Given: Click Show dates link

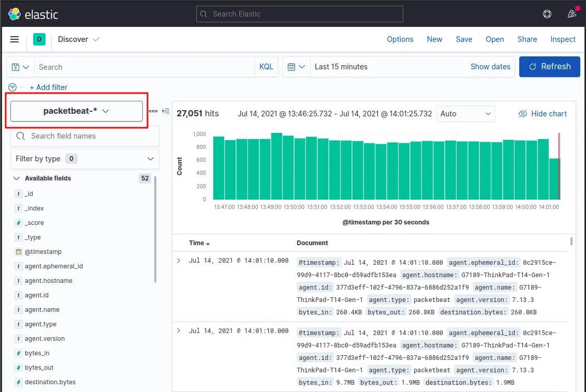Looking at the screenshot, I should pyautogui.click(x=490, y=67).
